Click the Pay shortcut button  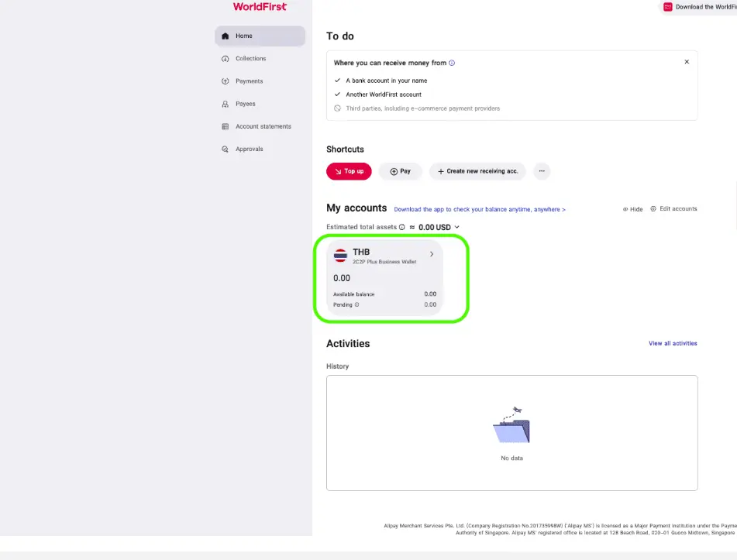(400, 171)
